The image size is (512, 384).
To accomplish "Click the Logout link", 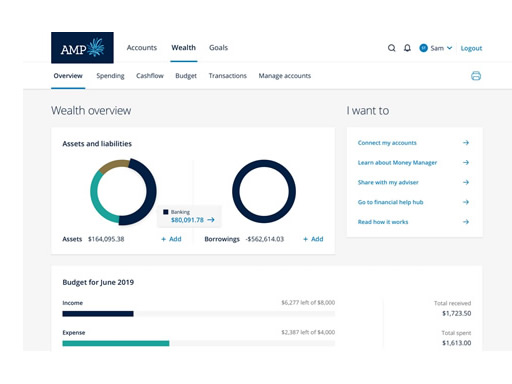I will (x=471, y=48).
